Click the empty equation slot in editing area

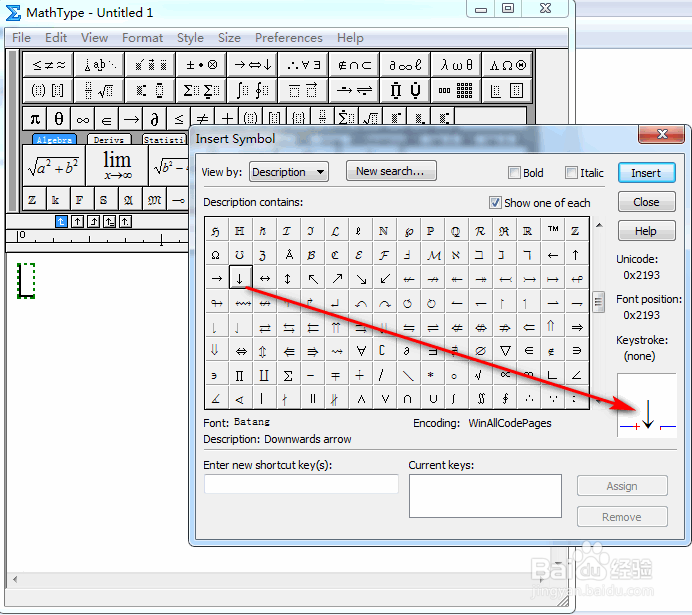click(x=26, y=281)
